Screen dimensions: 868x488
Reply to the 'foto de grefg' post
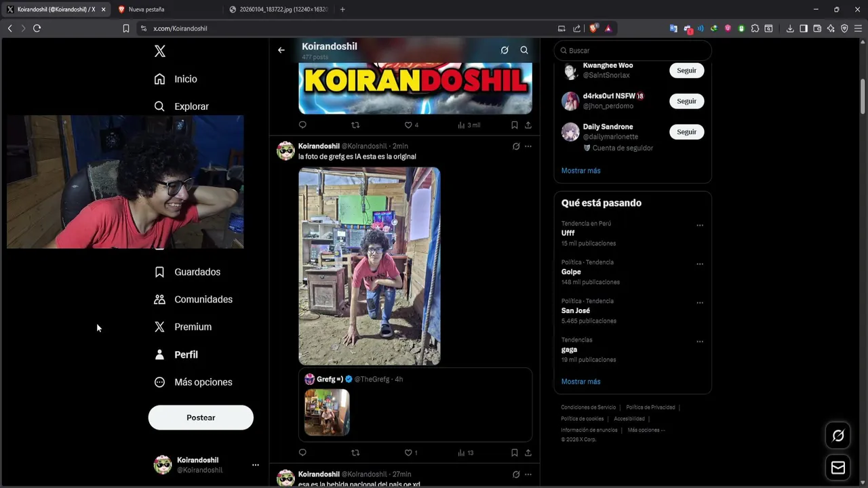tap(302, 453)
